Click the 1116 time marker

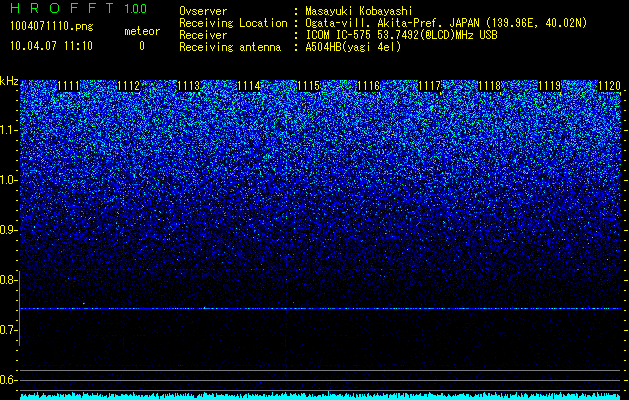369,86
